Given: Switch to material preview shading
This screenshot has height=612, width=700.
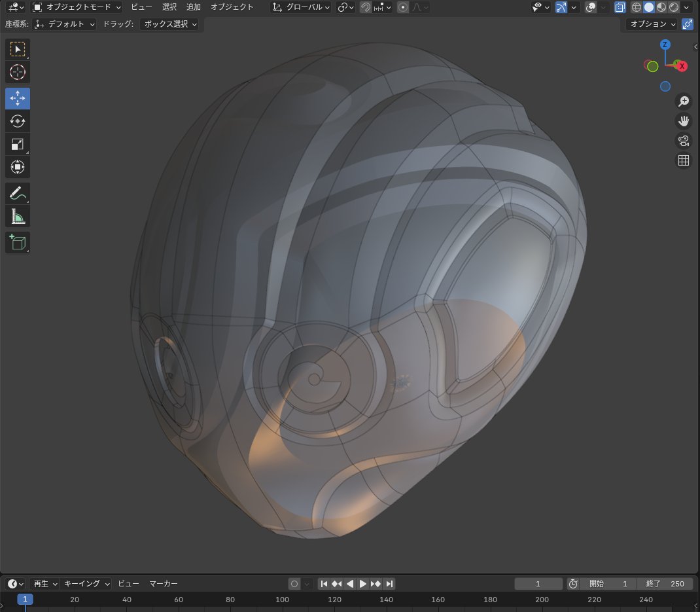Looking at the screenshot, I should tap(661, 7).
